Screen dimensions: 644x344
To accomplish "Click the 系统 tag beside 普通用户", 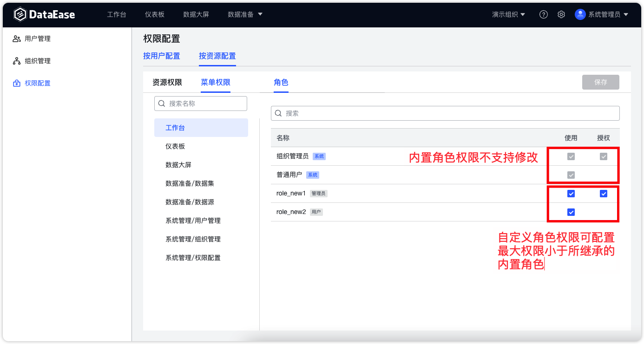I will tap(313, 175).
